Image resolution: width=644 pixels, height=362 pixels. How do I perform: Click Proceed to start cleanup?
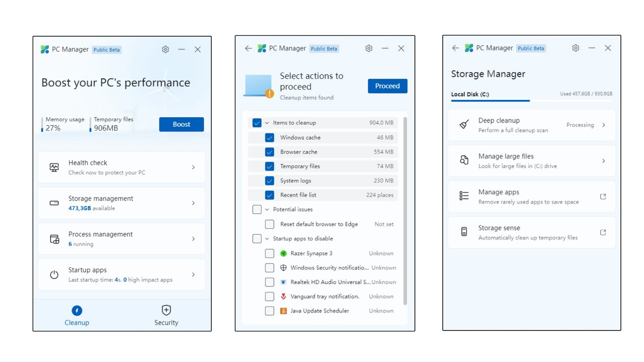pyautogui.click(x=387, y=86)
